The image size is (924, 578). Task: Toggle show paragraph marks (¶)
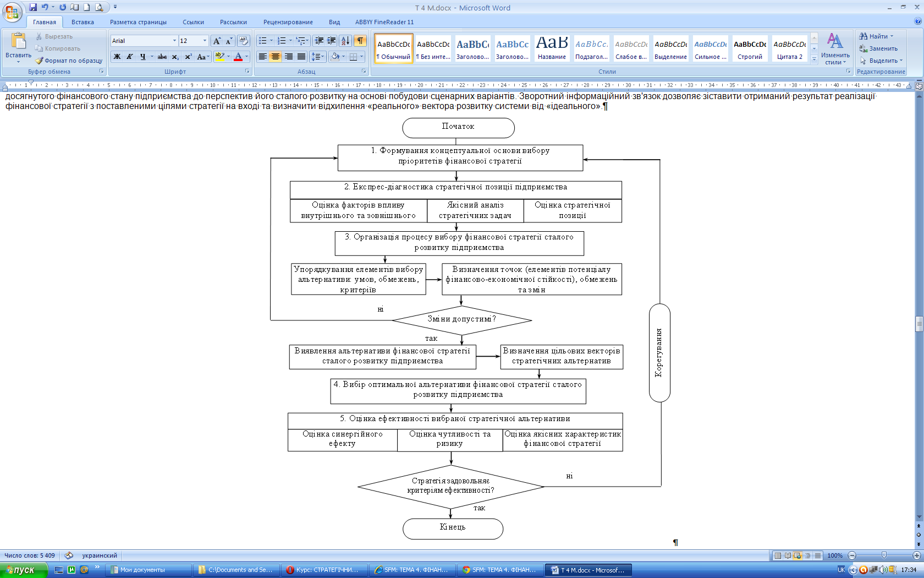(x=360, y=41)
